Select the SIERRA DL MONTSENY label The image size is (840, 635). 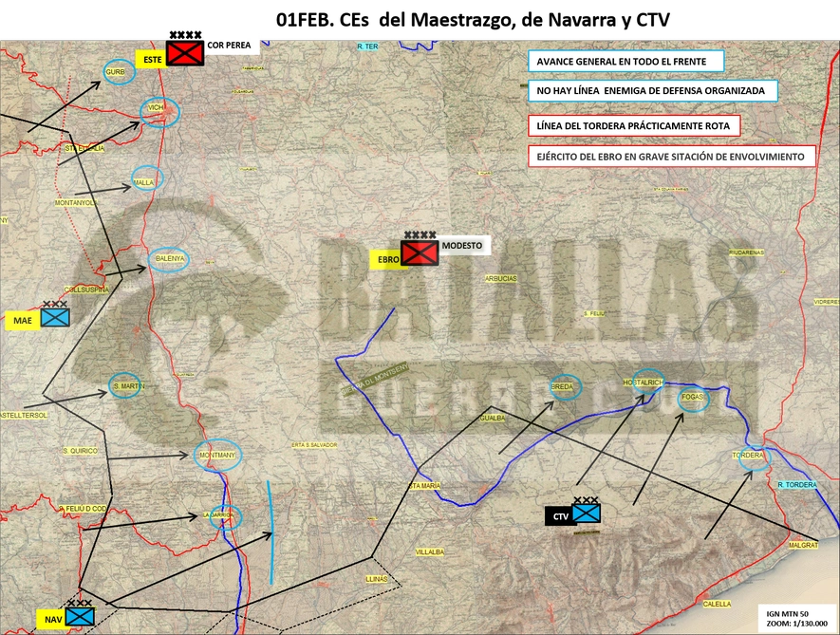click(375, 380)
